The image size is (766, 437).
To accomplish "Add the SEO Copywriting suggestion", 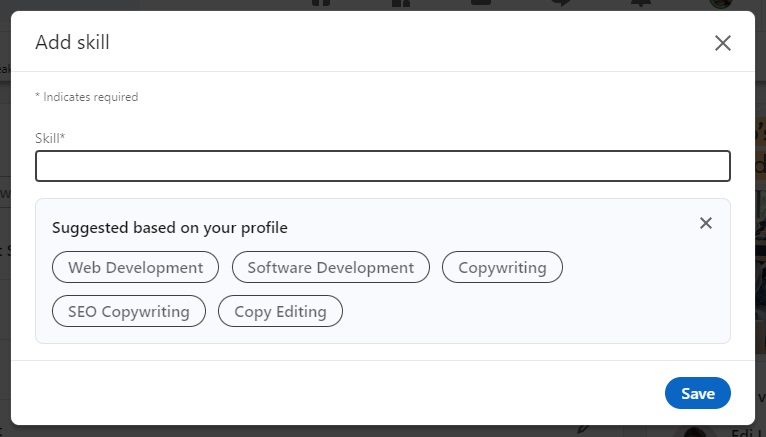I will tap(128, 312).
